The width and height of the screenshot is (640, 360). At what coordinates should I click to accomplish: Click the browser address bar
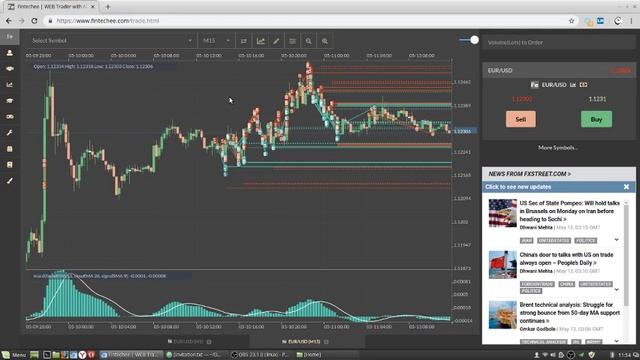pos(306,21)
